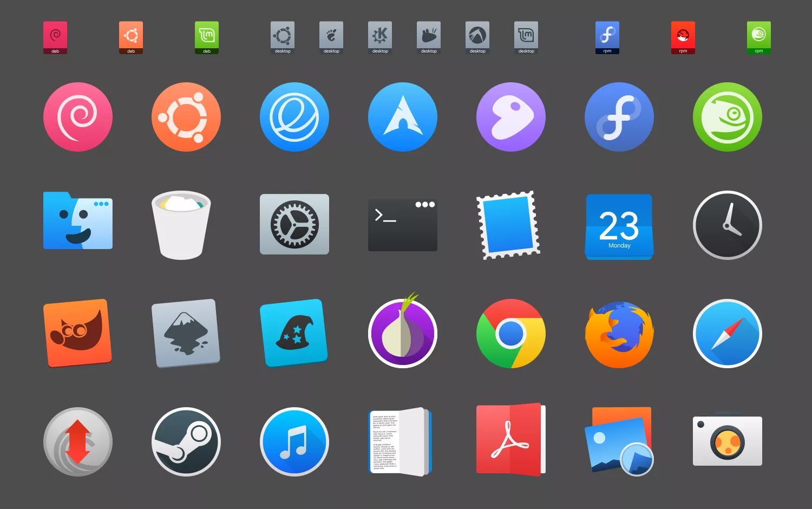Viewport: 812px width, 509px height.
Task: Select the grey Linux Mint desktop file icon
Action: tap(526, 38)
